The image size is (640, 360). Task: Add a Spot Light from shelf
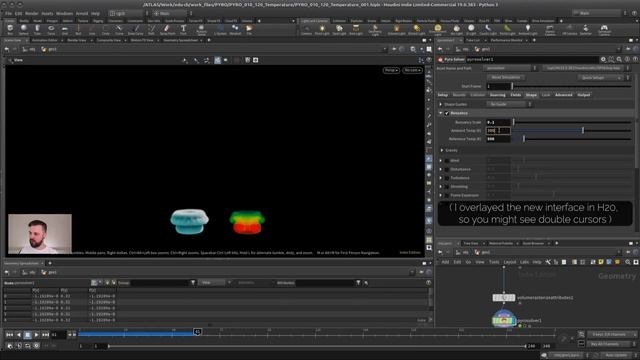(x=339, y=29)
